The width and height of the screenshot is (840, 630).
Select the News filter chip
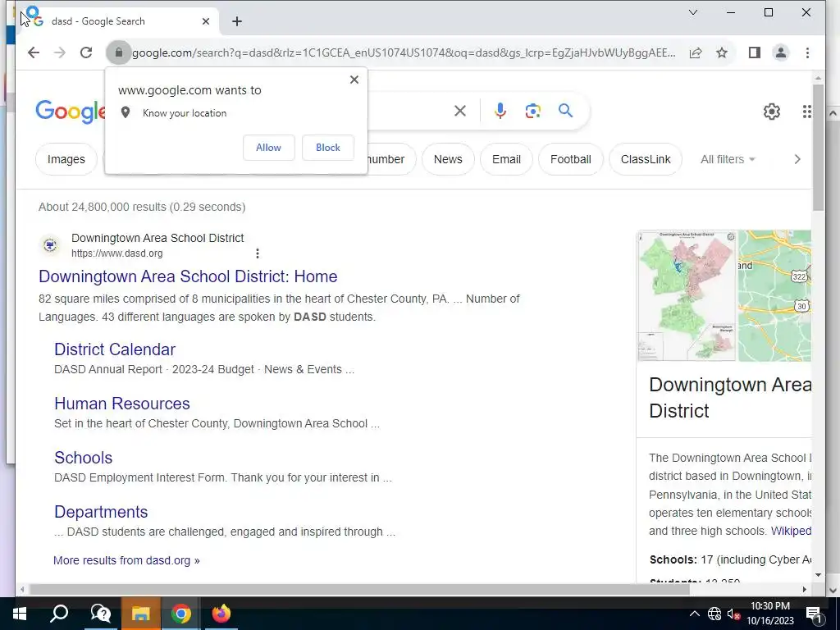pyautogui.click(x=448, y=159)
